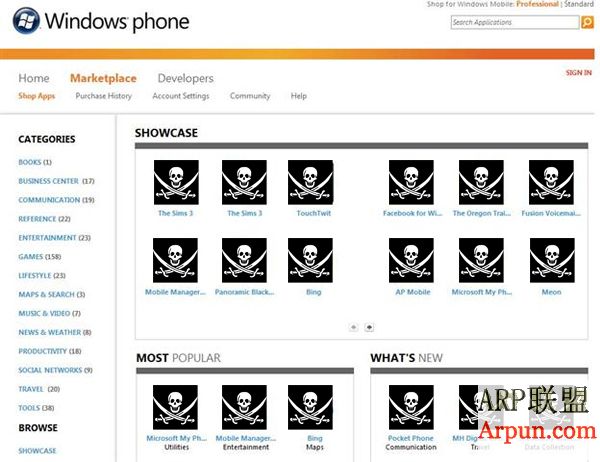Click the AP Mobile title link

coord(413,292)
